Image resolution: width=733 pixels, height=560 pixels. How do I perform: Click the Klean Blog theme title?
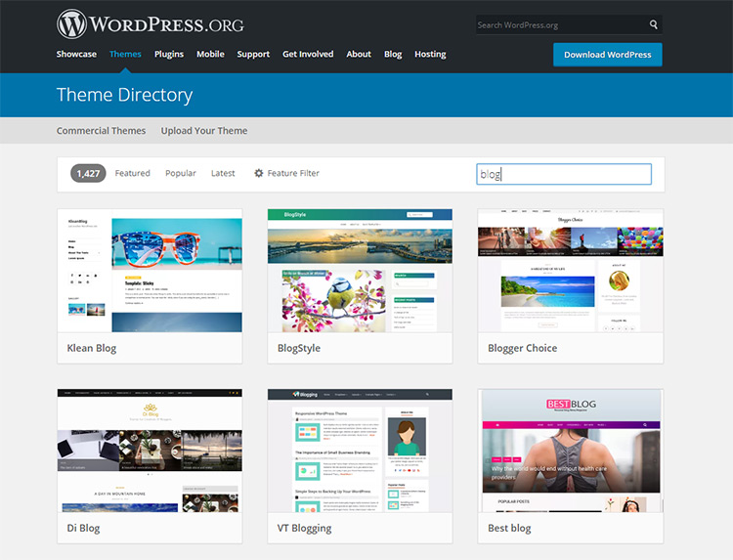tap(92, 348)
